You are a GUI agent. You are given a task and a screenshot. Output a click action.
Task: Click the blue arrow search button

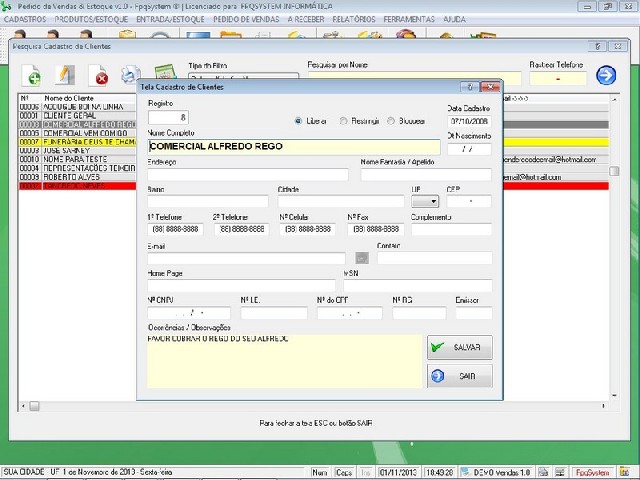point(606,75)
